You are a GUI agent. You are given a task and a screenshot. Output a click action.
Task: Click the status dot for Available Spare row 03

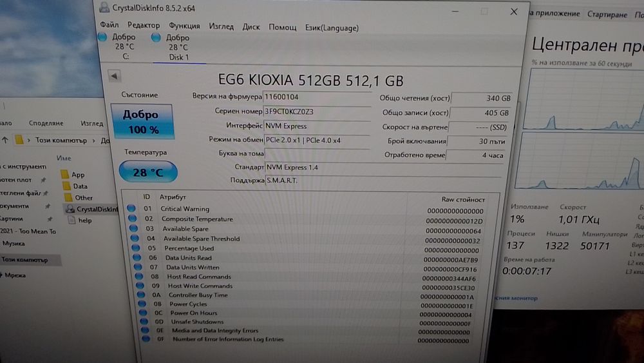pyautogui.click(x=133, y=228)
